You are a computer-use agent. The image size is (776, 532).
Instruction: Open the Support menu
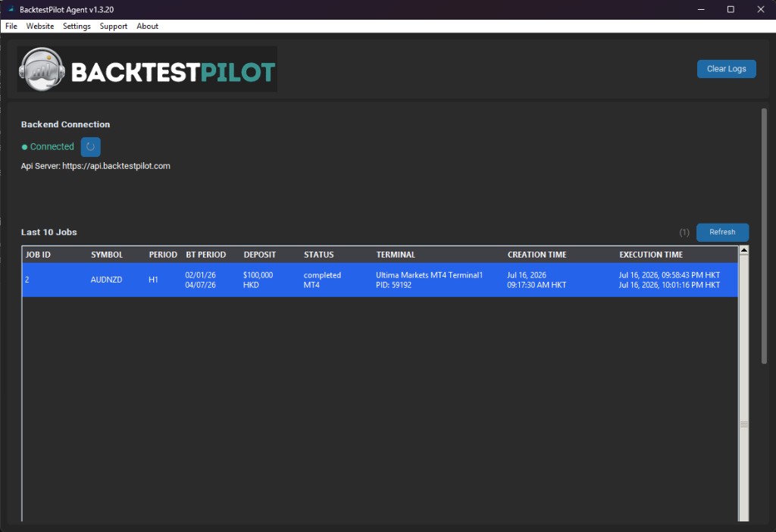(x=114, y=27)
